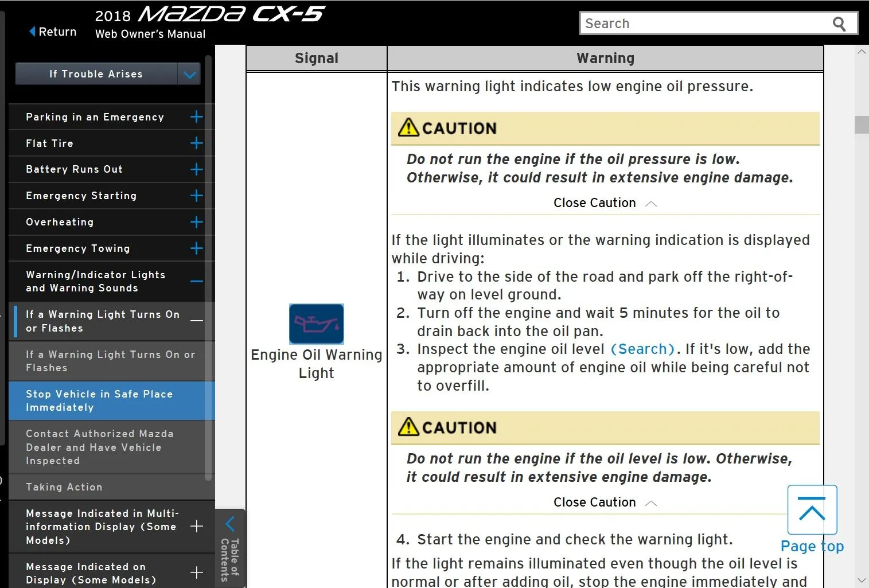Close the oil level caution box

click(604, 503)
